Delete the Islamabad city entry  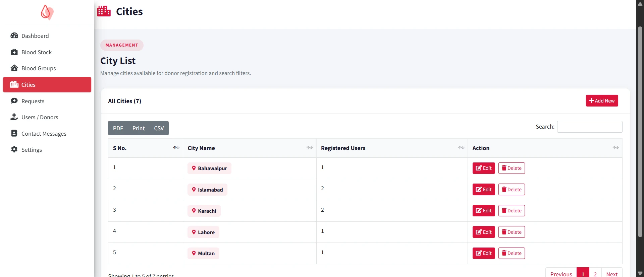[x=512, y=190]
